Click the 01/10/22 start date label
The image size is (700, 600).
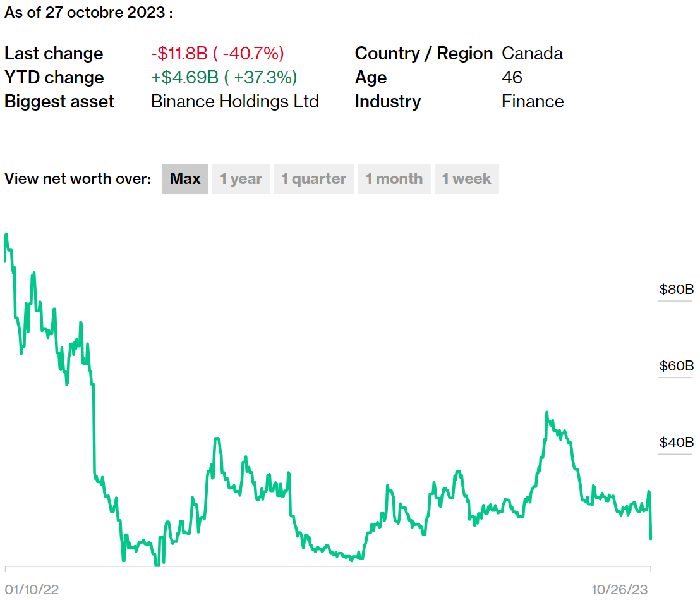pyautogui.click(x=32, y=589)
